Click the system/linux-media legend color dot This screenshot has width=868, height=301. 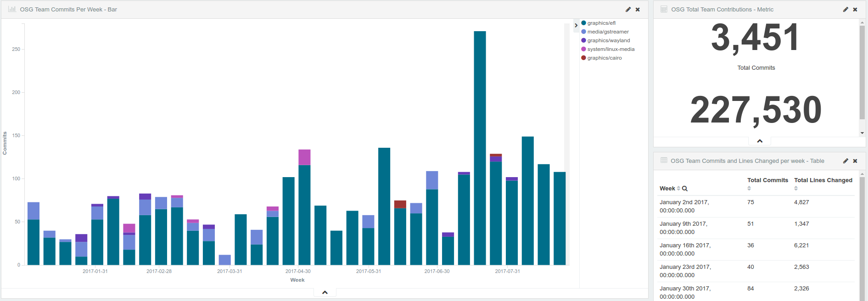(583, 49)
